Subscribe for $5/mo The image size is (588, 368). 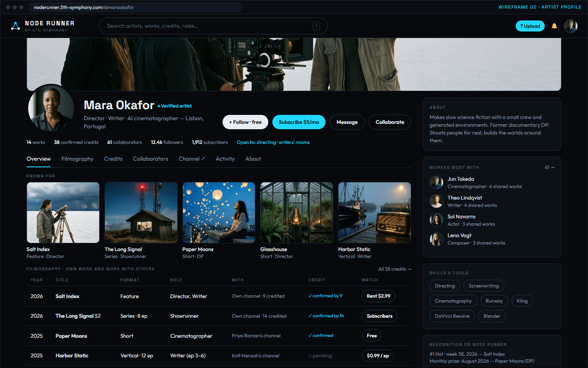point(299,122)
